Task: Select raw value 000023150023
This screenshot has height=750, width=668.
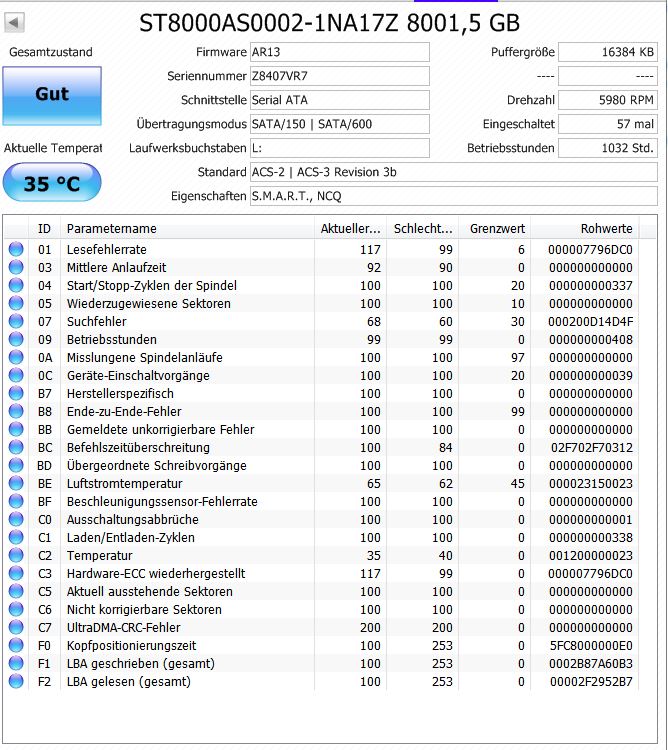Action: point(591,484)
